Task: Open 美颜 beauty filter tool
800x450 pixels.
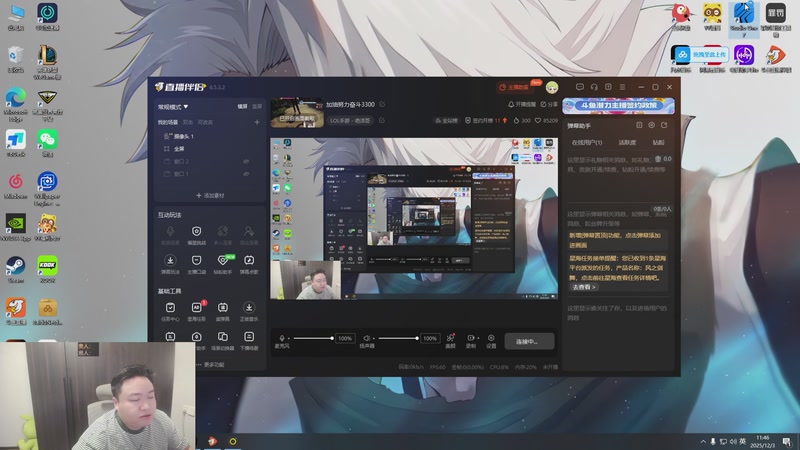Action: (x=451, y=341)
